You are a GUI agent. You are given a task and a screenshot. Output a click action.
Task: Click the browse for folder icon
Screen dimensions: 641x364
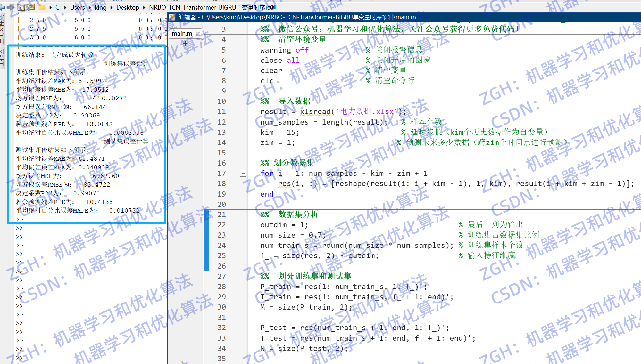[x=31, y=7]
